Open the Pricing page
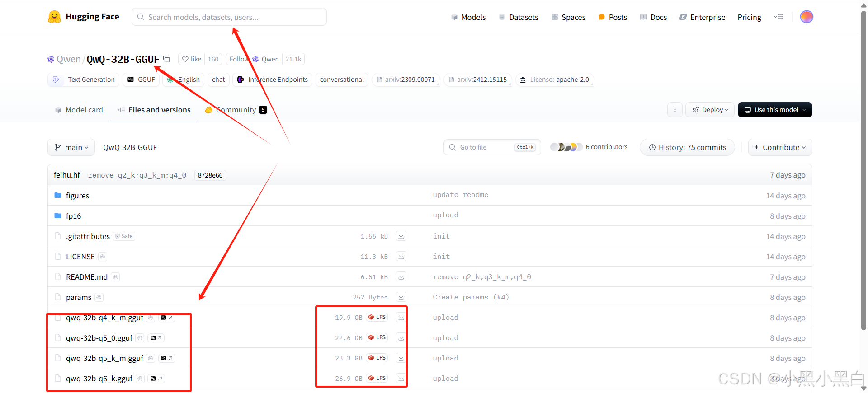 click(749, 17)
